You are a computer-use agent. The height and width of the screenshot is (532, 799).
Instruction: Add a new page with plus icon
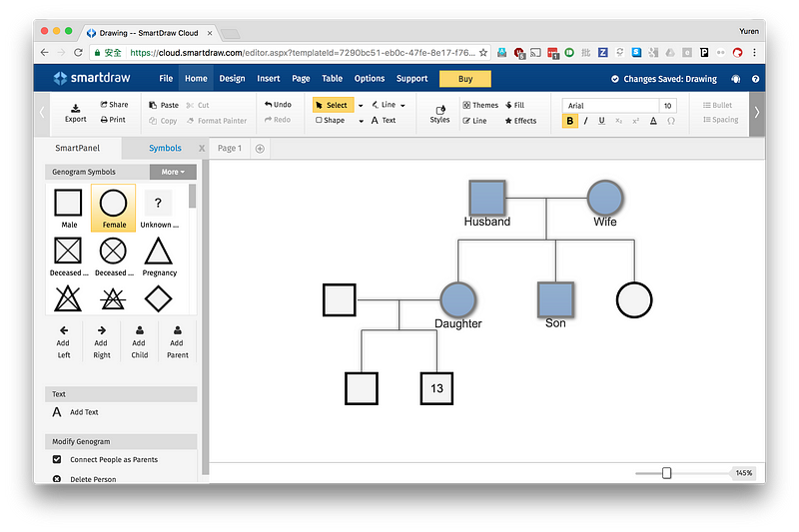[x=260, y=149]
